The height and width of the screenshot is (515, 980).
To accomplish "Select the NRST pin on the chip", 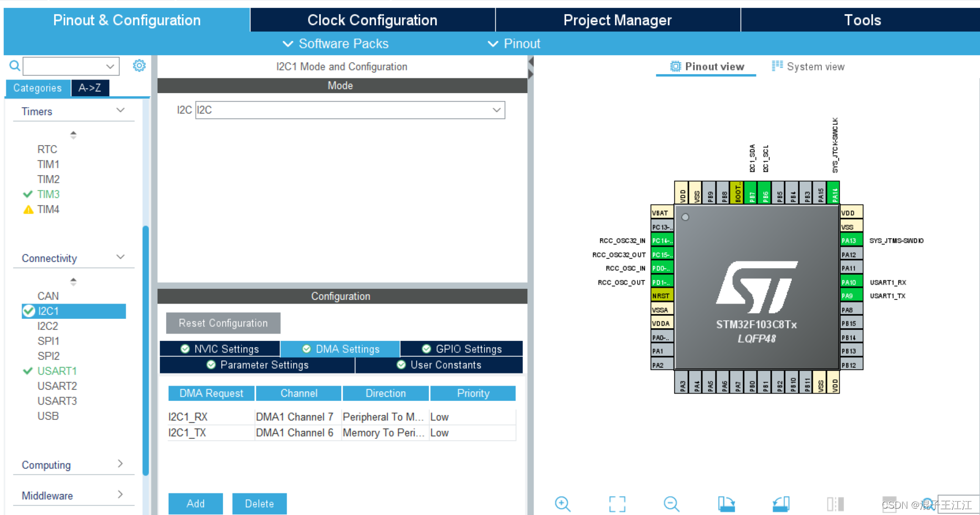I will tap(662, 296).
